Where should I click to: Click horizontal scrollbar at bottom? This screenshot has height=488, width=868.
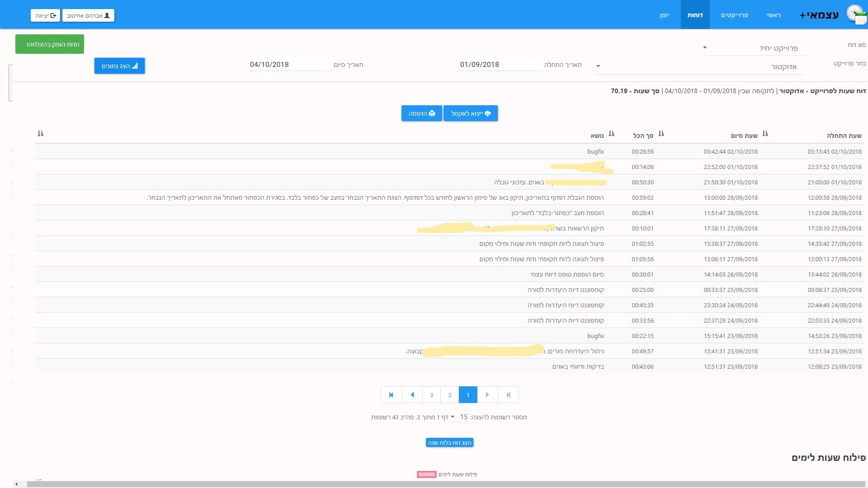pos(434,484)
